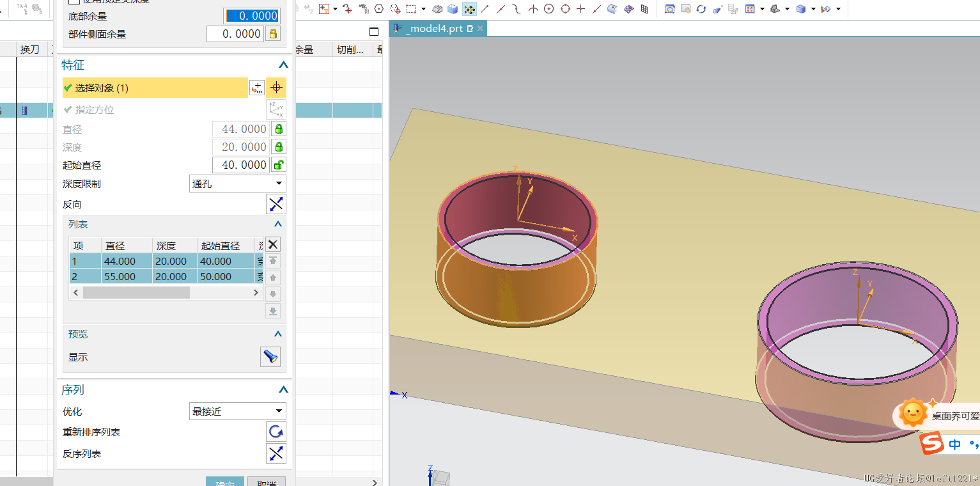Image resolution: width=980 pixels, height=486 pixels.
Task: Select the existing point snap icon
Action: [x=581, y=9]
